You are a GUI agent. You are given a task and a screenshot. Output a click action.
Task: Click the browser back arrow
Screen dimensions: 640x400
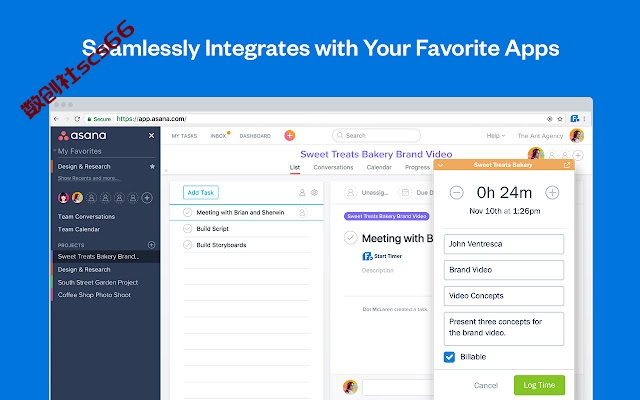pyautogui.click(x=56, y=119)
